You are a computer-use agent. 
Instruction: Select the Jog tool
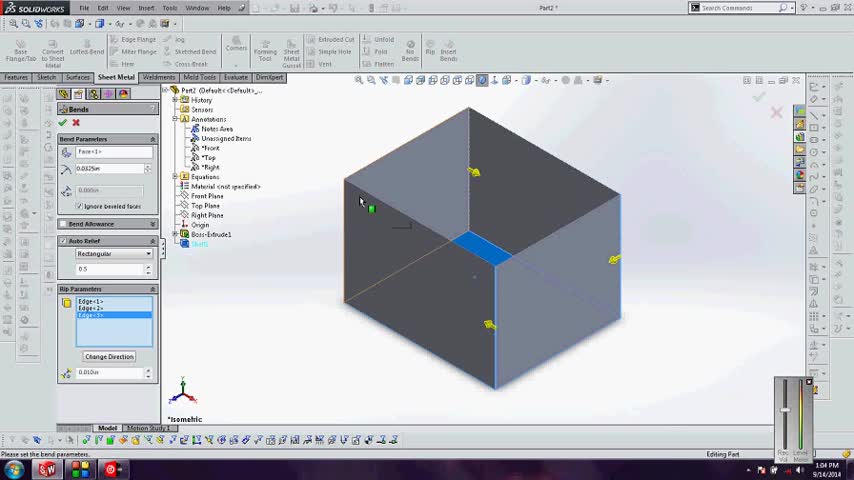(x=174, y=39)
